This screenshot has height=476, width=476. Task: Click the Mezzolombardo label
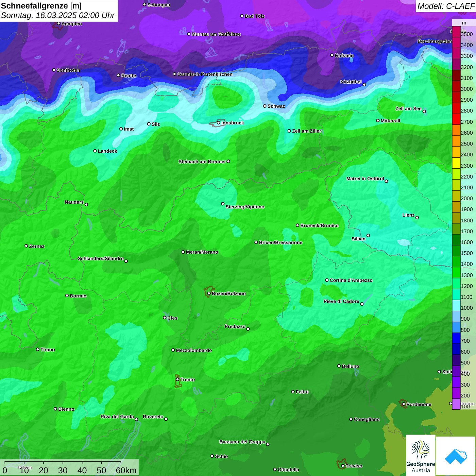(194, 350)
